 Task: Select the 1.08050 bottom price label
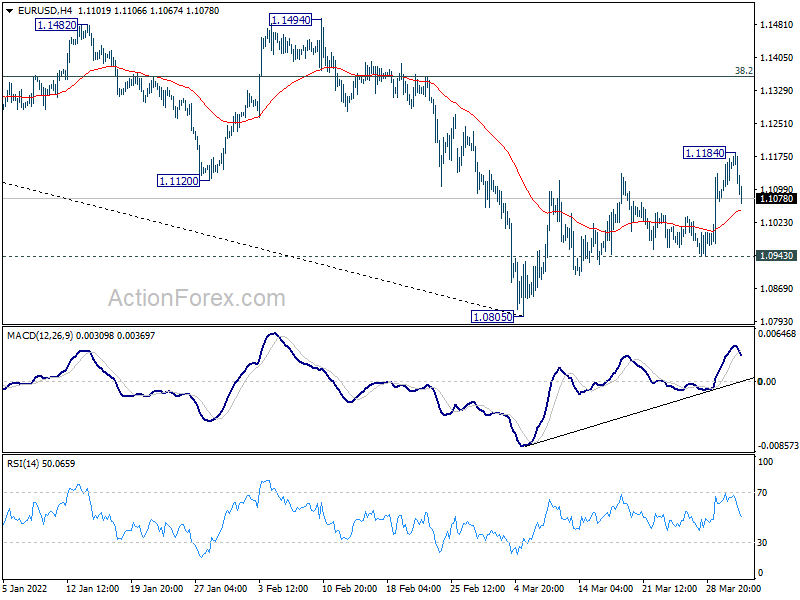tap(492, 317)
